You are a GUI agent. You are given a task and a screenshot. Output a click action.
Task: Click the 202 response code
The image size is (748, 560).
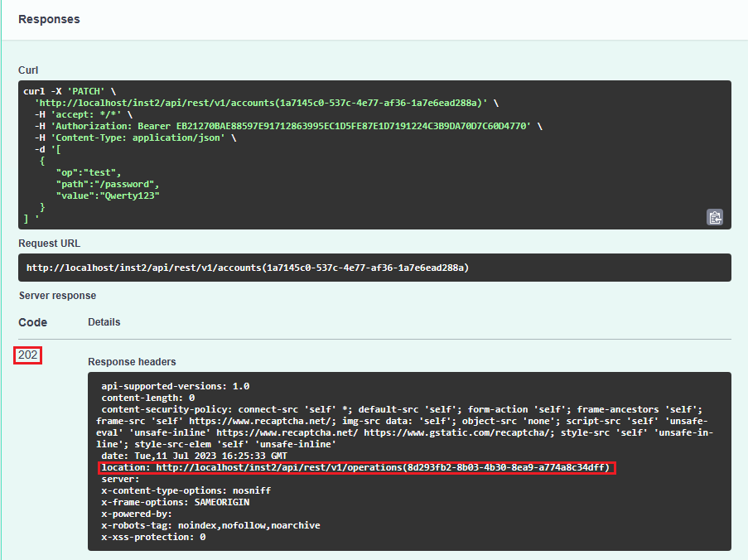tap(28, 355)
